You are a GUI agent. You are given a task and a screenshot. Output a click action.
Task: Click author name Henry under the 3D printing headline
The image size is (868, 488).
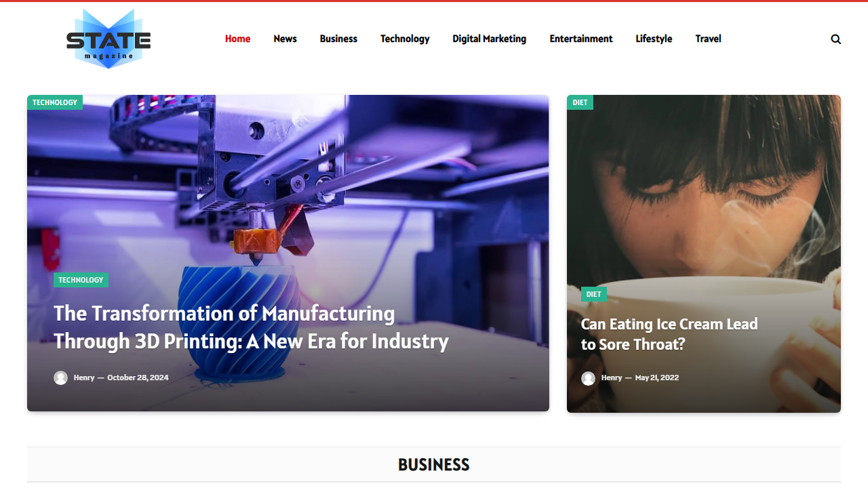point(83,378)
